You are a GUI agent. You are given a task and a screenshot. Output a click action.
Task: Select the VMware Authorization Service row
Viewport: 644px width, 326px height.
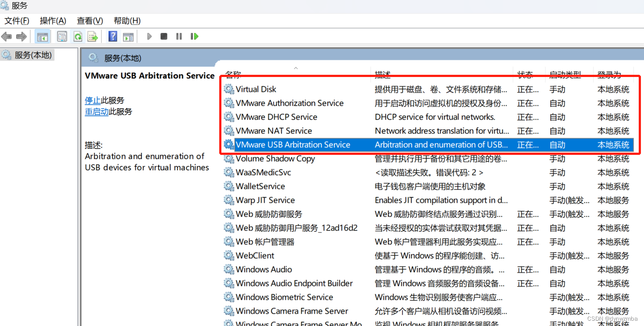point(428,103)
